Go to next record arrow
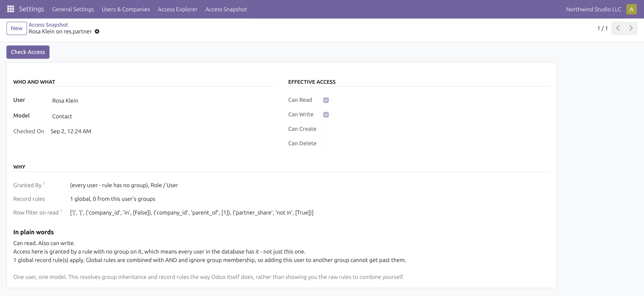The image size is (644, 296). [x=631, y=28]
